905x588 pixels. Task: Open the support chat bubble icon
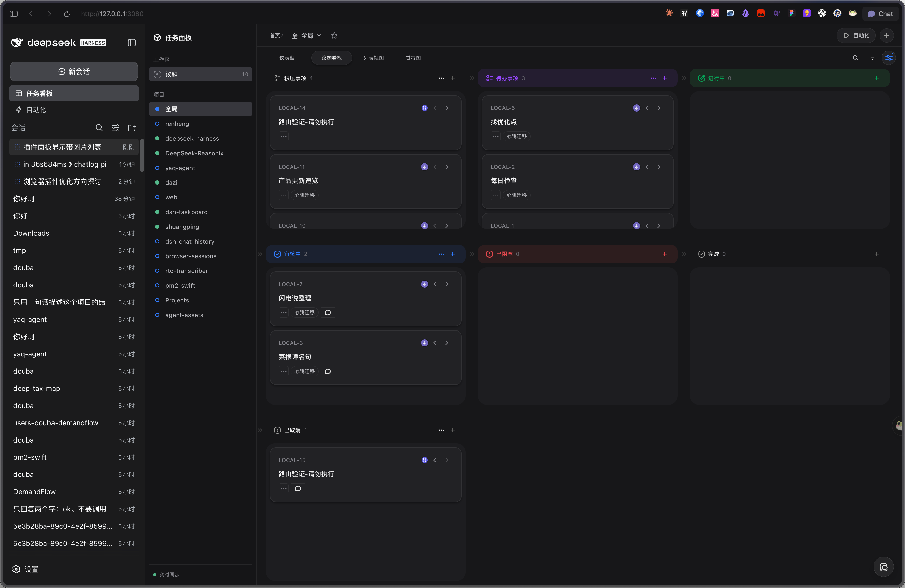coord(883,567)
